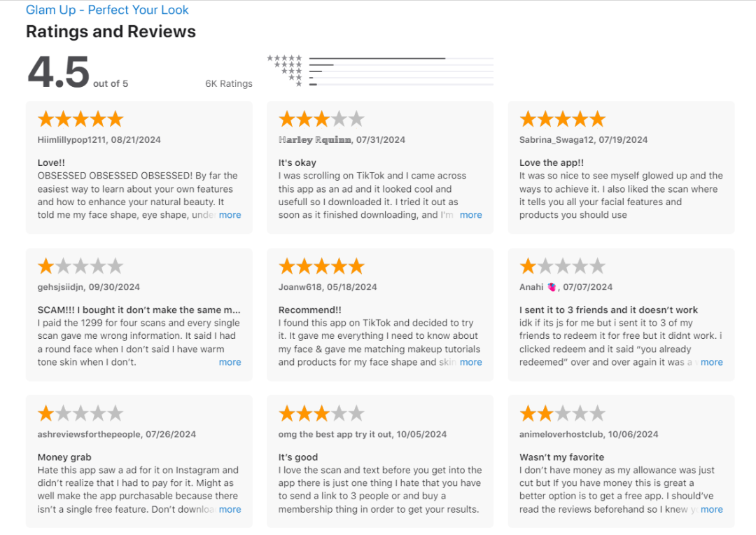Click the three stars on It's good review
The height and width of the screenshot is (535, 756).
[x=321, y=413]
